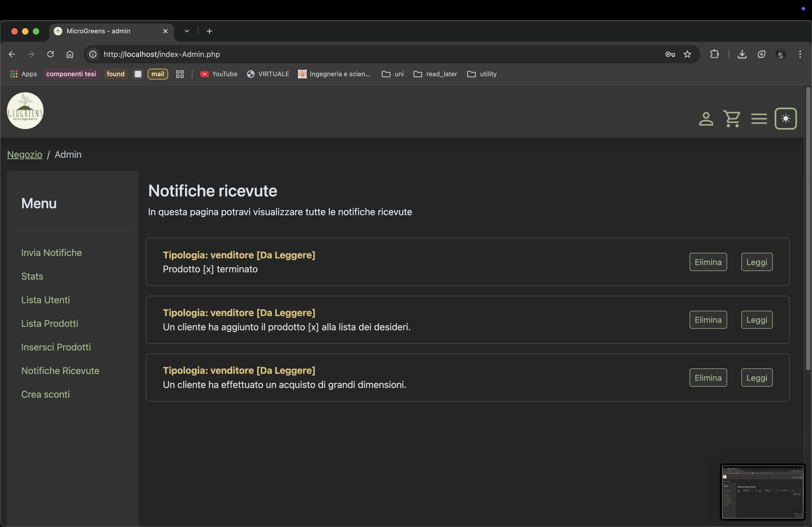The height and width of the screenshot is (527, 812).
Task: Click Leggi on the large-purchase notification
Action: (x=756, y=377)
